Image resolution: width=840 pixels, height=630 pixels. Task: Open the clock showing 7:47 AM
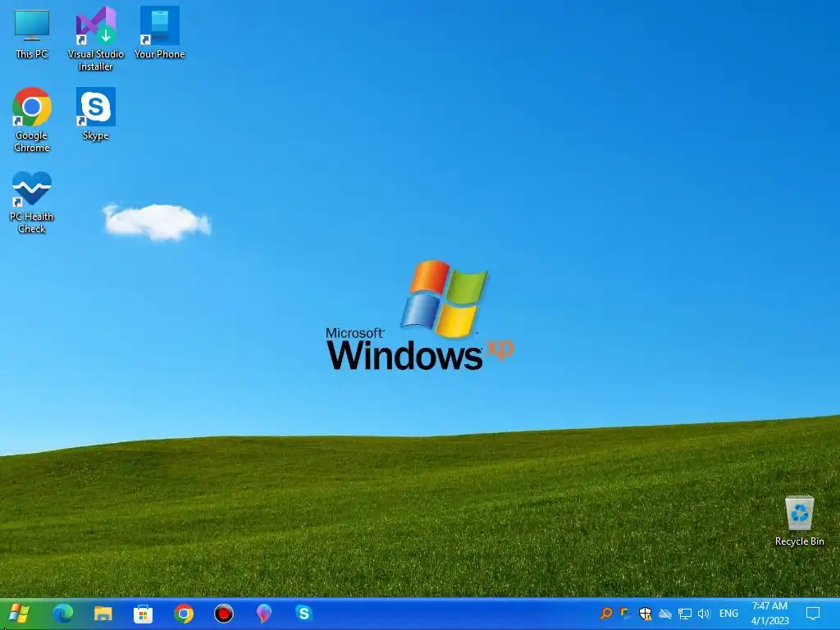point(769,614)
